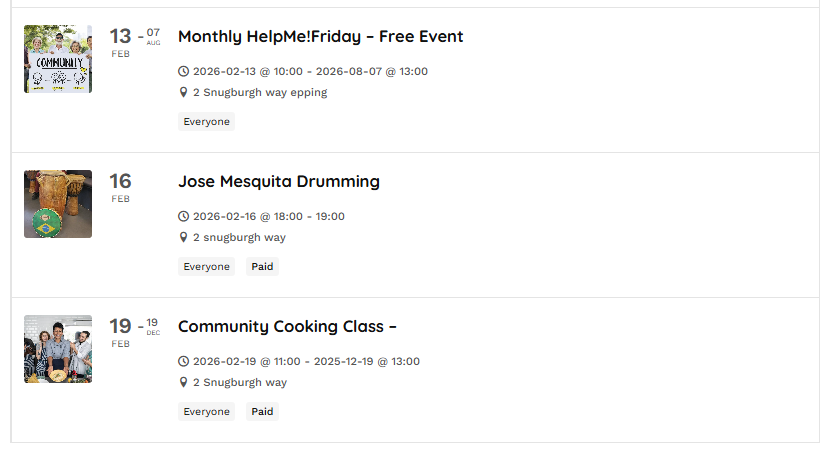Select Paid tag on Drumming event
The height and width of the screenshot is (454, 833).
pyautogui.click(x=262, y=267)
